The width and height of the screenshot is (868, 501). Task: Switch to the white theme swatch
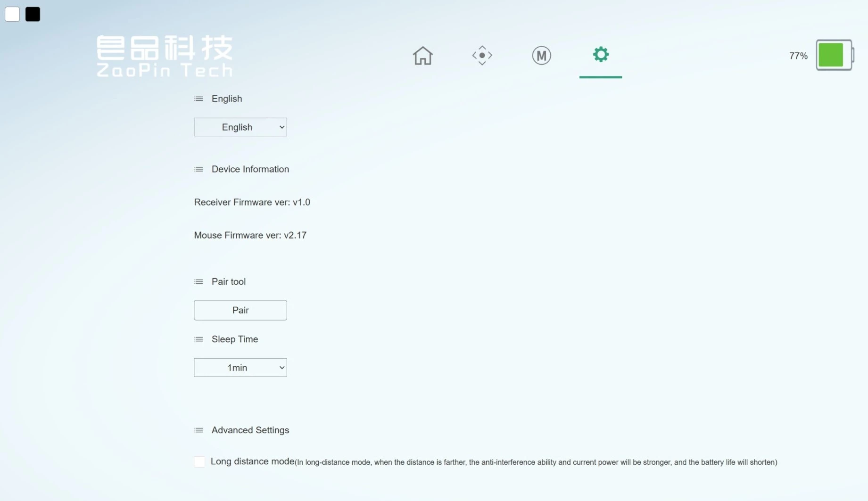coord(12,14)
